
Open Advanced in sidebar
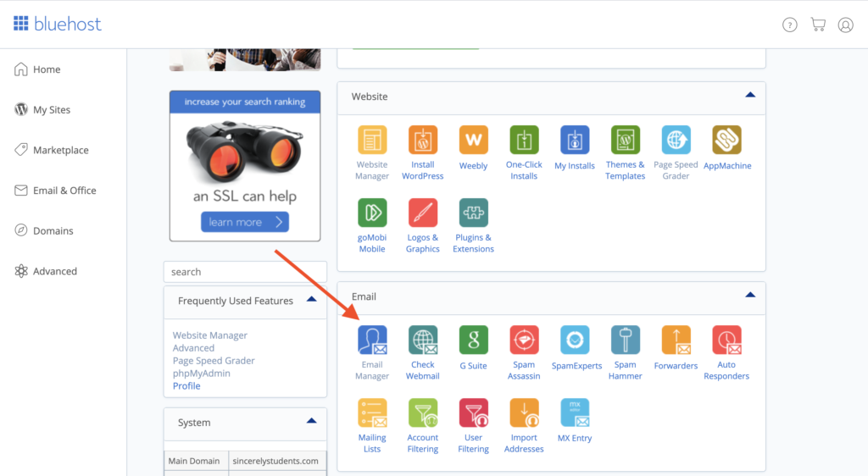(x=46, y=271)
